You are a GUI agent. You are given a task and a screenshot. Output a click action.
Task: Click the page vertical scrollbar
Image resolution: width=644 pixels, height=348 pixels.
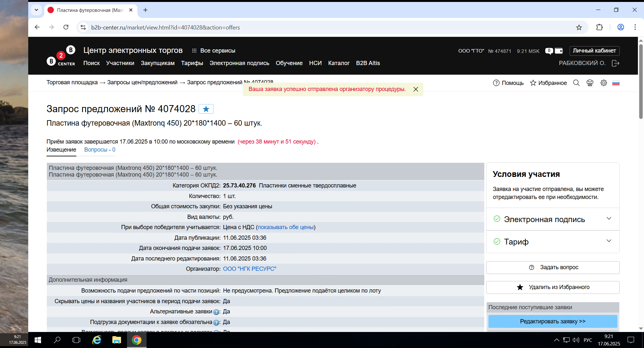641,82
